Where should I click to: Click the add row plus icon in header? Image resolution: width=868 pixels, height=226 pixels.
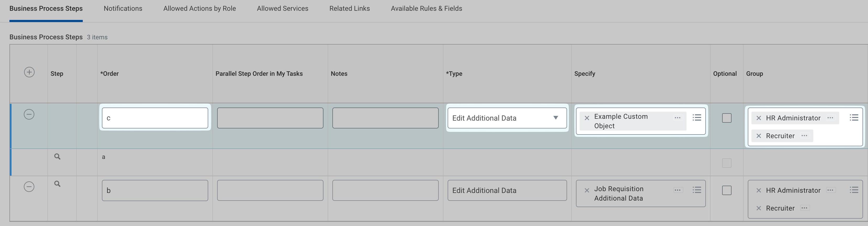pyautogui.click(x=29, y=72)
